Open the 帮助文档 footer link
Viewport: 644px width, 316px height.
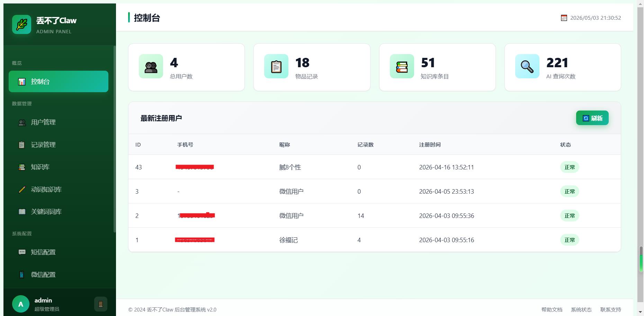(552, 310)
